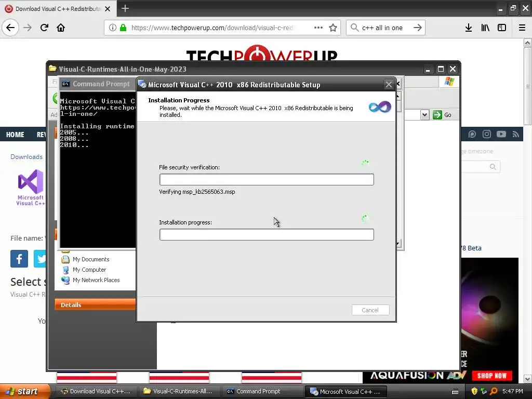Image resolution: width=532 pixels, height=399 pixels.
Task: Toggle the browser sidebar icon
Action: [x=502, y=28]
